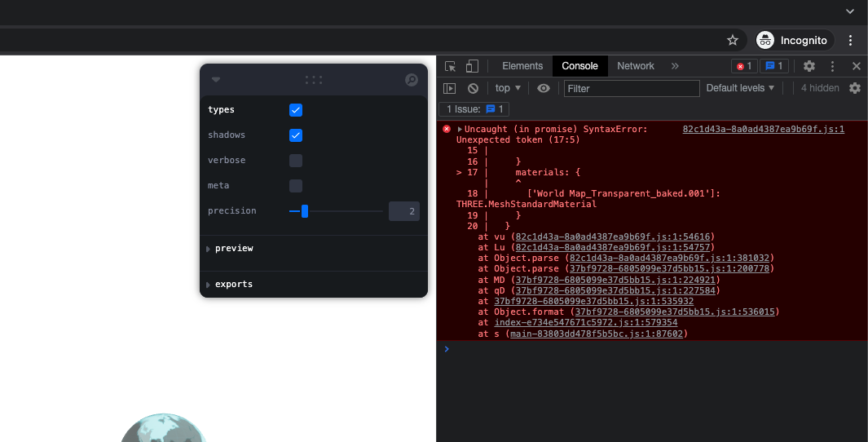Viewport: 868px width, 442px height.
Task: Open the live expression eye icon
Action: tap(544, 88)
